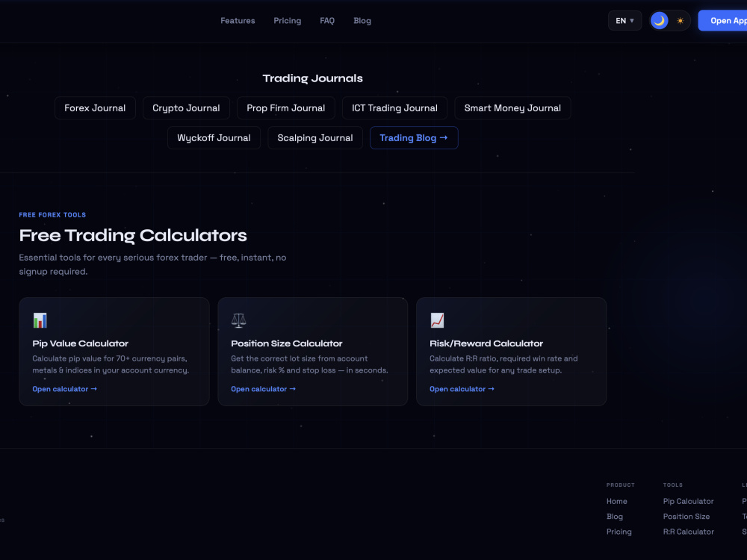This screenshot has height=560, width=747.
Task: Click the Pip Value Calculator bar chart icon
Action: [x=40, y=320]
